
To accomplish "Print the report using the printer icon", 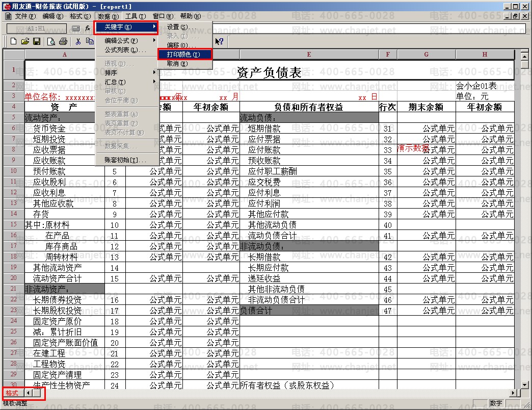I will (x=63, y=41).
